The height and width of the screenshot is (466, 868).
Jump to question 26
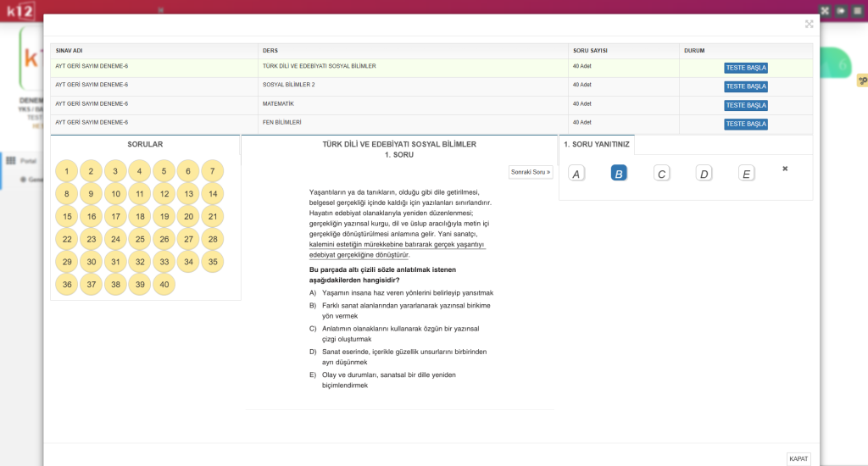coord(164,239)
